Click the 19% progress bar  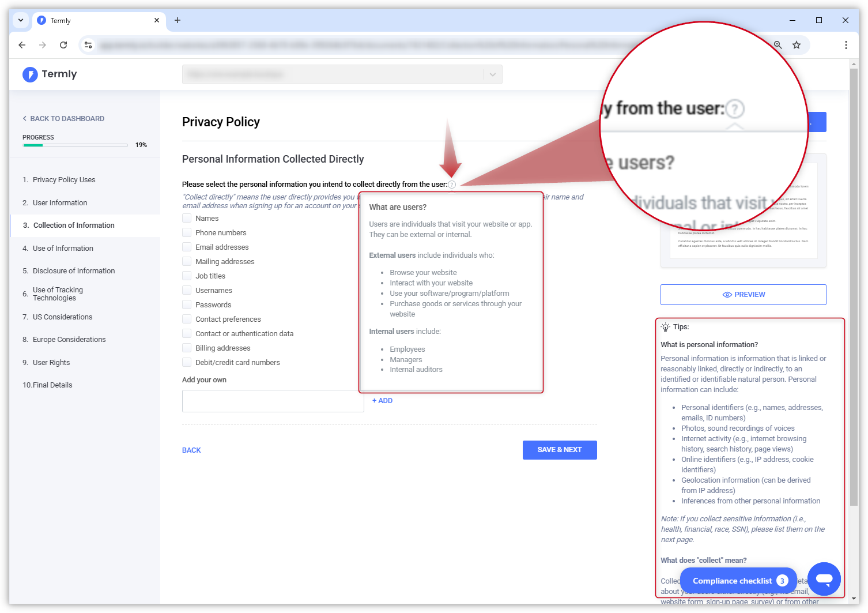coord(75,145)
